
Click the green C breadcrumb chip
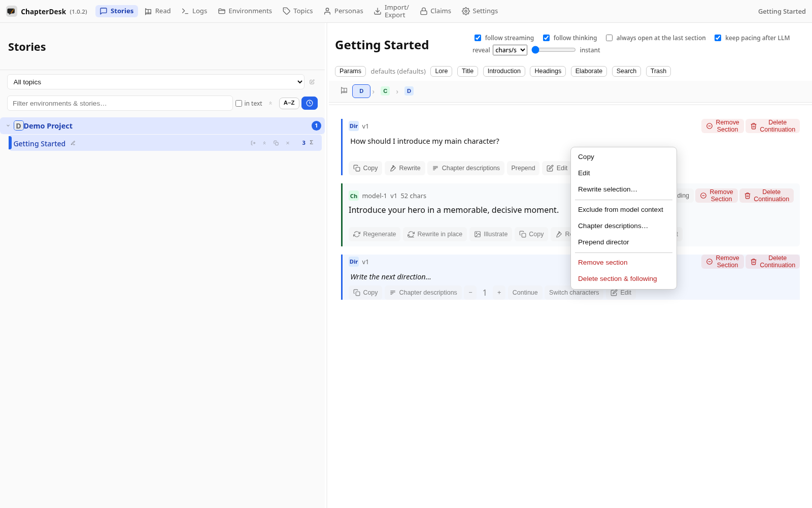(x=385, y=91)
